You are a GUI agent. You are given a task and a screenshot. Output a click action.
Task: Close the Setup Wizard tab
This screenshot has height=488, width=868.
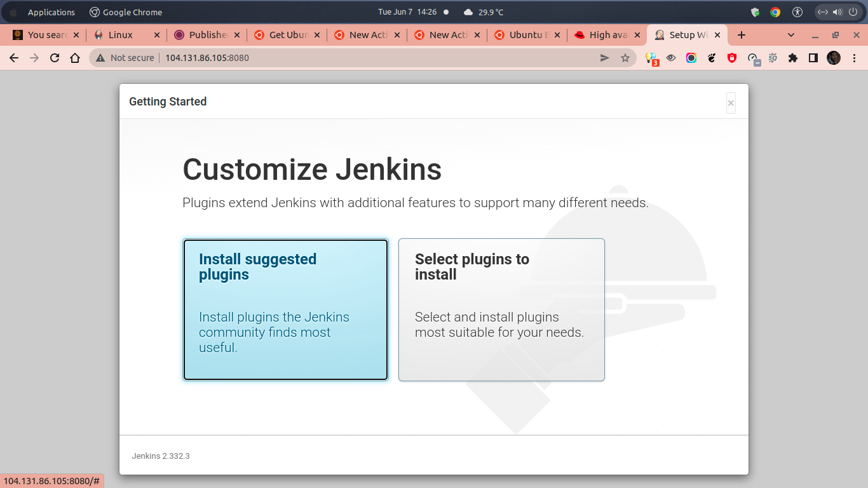(x=717, y=35)
